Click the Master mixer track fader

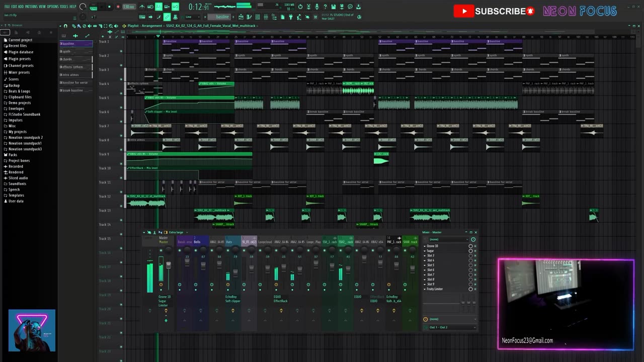(169, 264)
